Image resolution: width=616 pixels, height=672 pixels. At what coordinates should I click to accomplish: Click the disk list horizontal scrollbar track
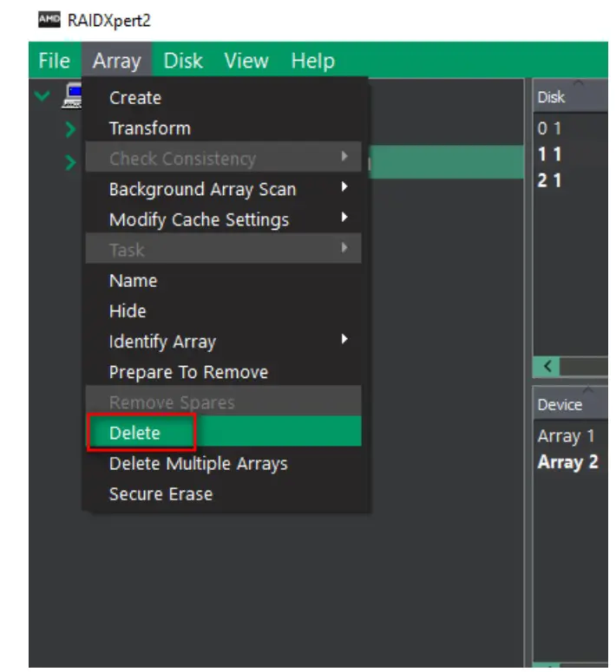[x=584, y=367]
